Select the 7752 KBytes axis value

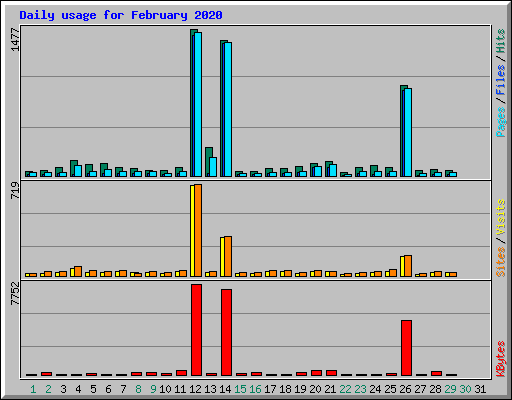pyautogui.click(x=15, y=293)
